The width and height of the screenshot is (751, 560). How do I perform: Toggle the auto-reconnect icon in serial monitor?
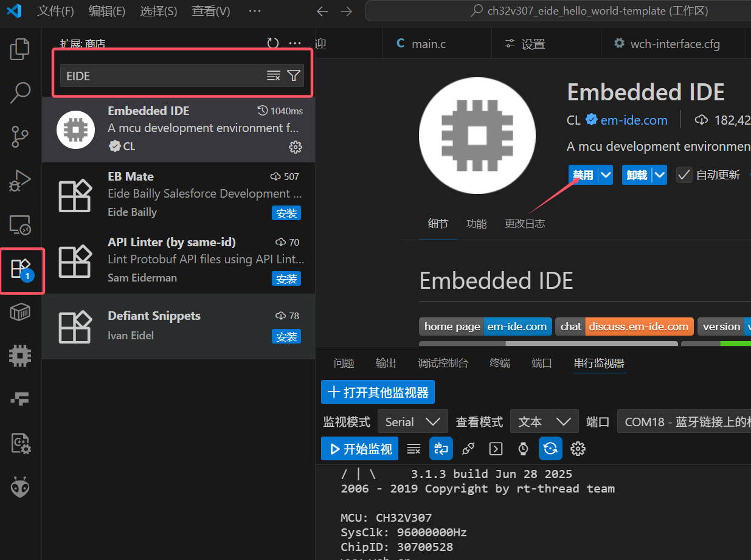550,449
